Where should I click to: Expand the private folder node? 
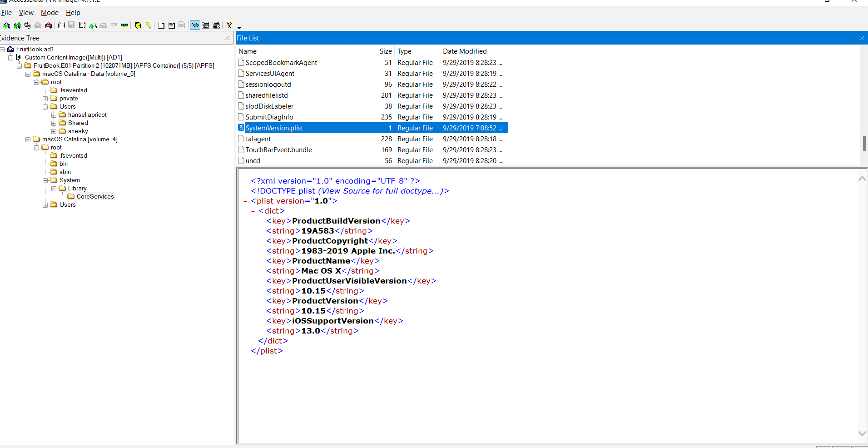45,98
